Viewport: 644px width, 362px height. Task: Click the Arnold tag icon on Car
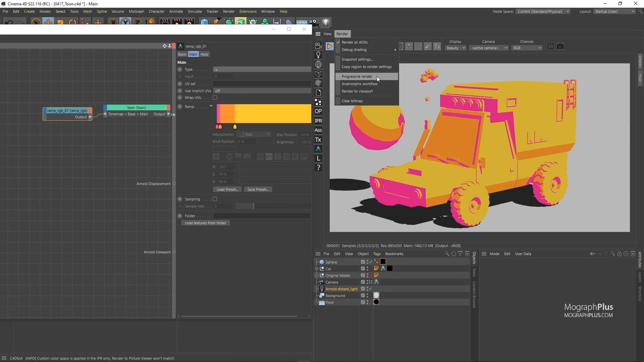(384, 268)
